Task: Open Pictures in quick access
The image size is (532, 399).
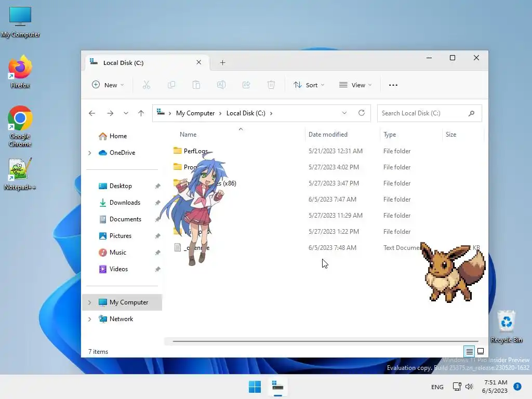Action: tap(121, 236)
